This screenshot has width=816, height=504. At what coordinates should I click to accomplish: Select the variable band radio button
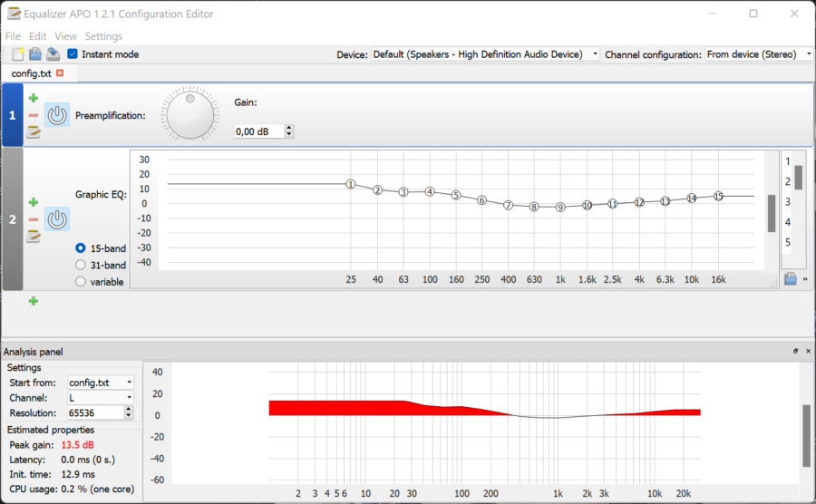pos(80,281)
